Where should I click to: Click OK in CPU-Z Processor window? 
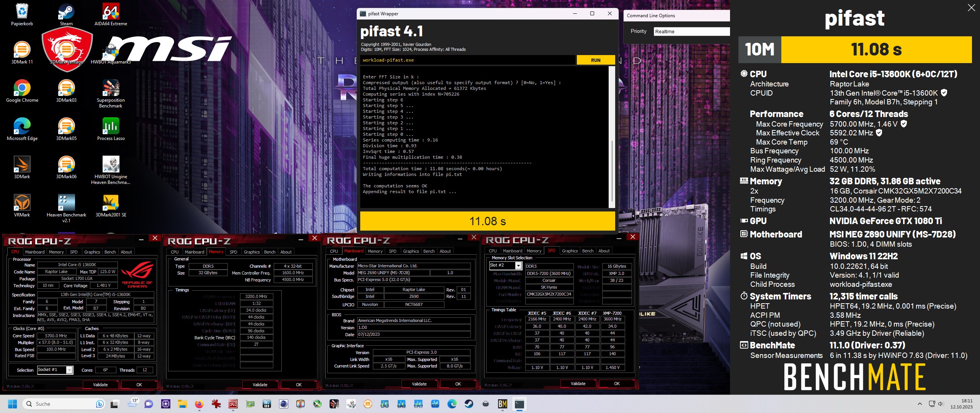pos(139,385)
